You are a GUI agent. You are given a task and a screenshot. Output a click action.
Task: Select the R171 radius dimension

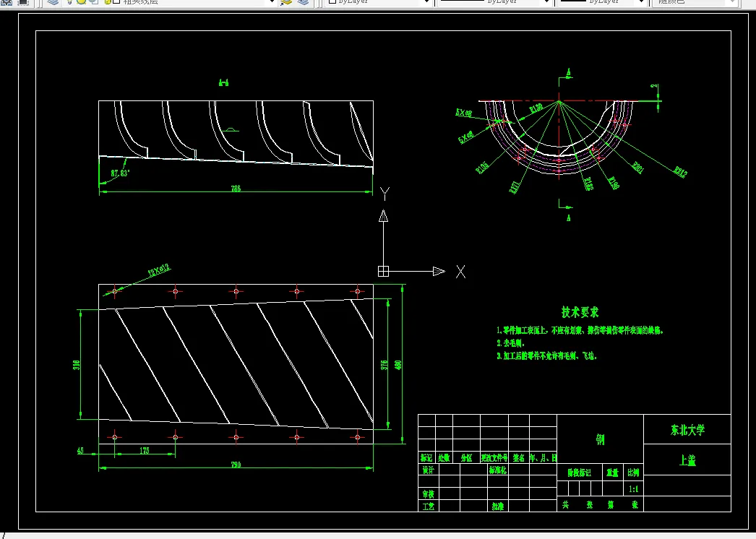point(515,186)
